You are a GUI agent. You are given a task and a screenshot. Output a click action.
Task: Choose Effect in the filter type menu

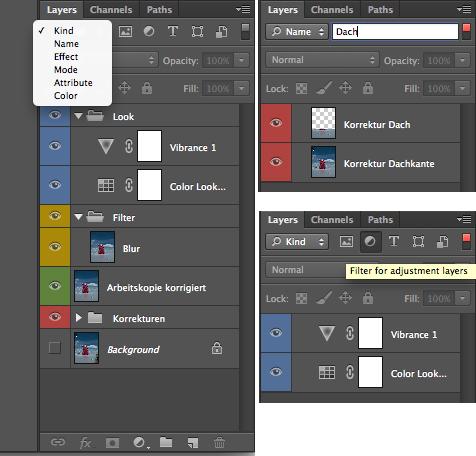coord(66,57)
